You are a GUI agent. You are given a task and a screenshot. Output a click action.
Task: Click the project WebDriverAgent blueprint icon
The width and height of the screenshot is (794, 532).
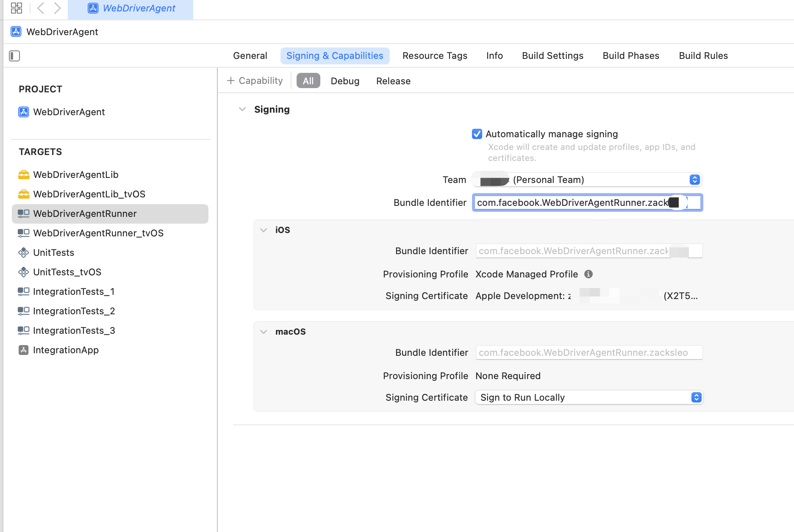pyautogui.click(x=24, y=112)
